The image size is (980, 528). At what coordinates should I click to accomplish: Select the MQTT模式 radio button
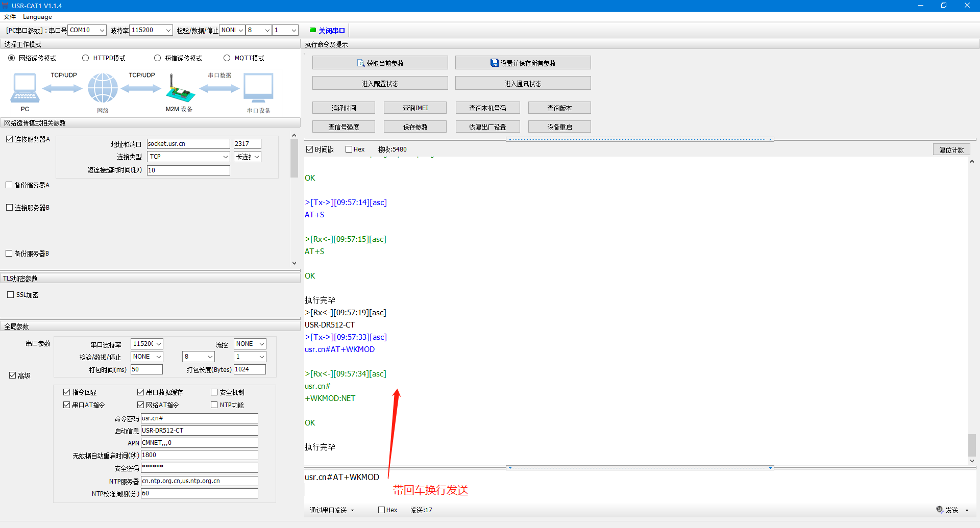(227, 58)
